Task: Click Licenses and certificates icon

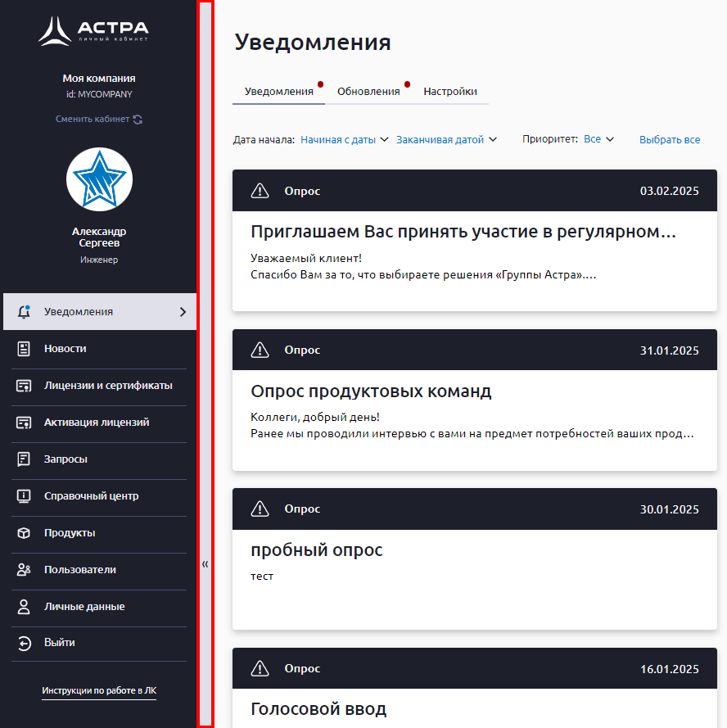Action: click(x=24, y=386)
